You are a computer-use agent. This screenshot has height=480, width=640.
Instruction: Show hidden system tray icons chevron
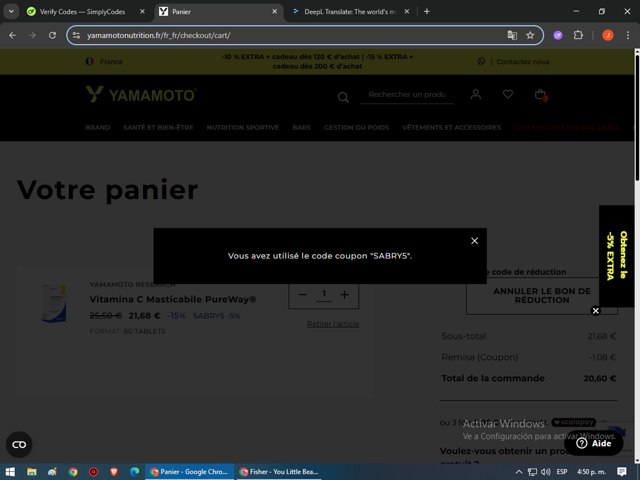[518, 472]
